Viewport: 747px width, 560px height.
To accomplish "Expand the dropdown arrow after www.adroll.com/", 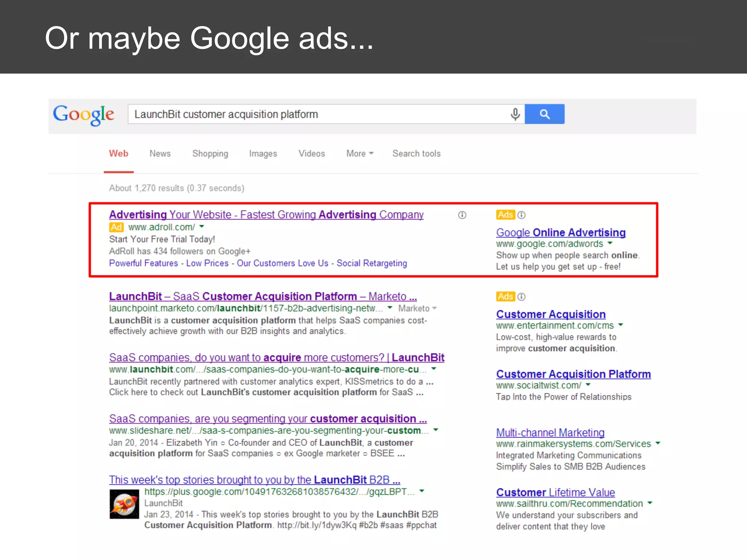I will coord(202,226).
